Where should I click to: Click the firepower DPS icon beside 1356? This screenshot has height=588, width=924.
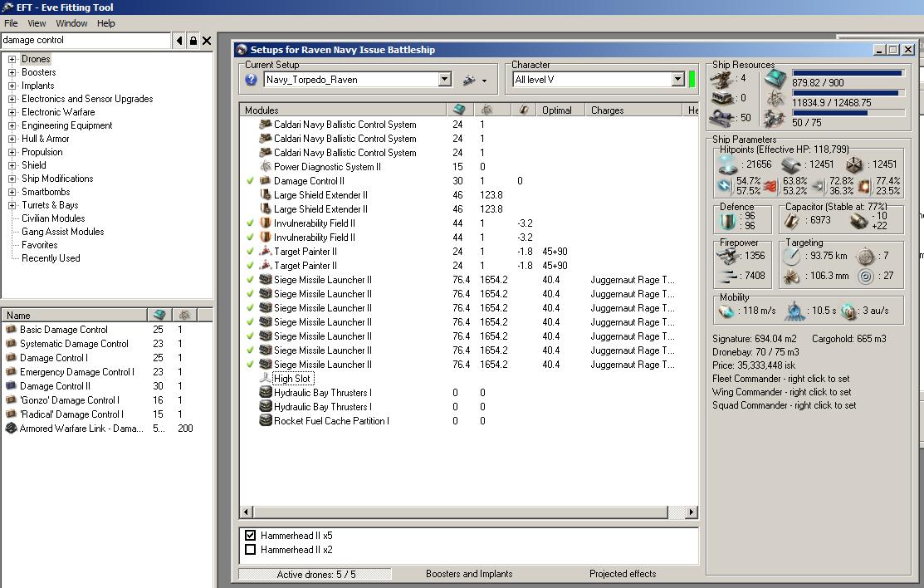tap(728, 255)
